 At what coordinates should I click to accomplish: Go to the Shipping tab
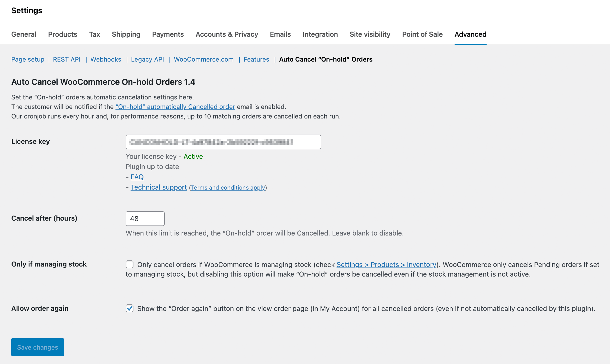(126, 34)
